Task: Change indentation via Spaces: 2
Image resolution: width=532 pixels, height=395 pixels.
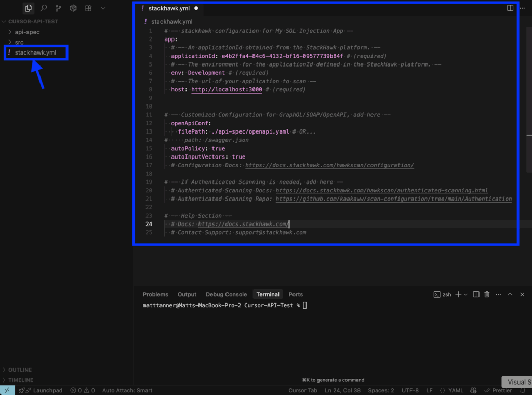Action: point(381,390)
